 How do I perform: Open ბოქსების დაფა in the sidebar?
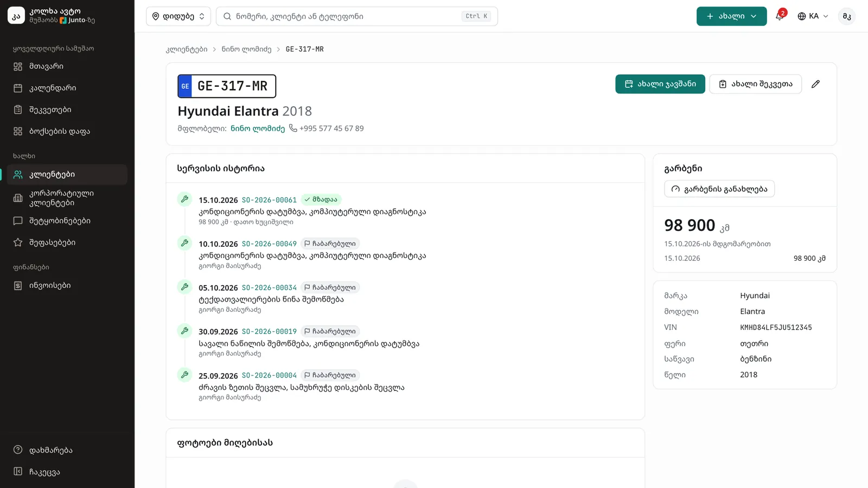(x=67, y=131)
